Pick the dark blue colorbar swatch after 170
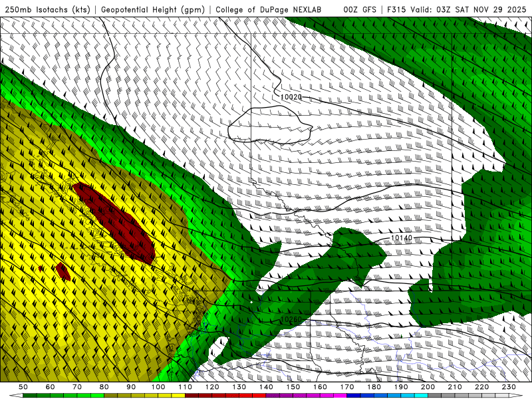The height and width of the screenshot is (399, 532). [x=354, y=396]
